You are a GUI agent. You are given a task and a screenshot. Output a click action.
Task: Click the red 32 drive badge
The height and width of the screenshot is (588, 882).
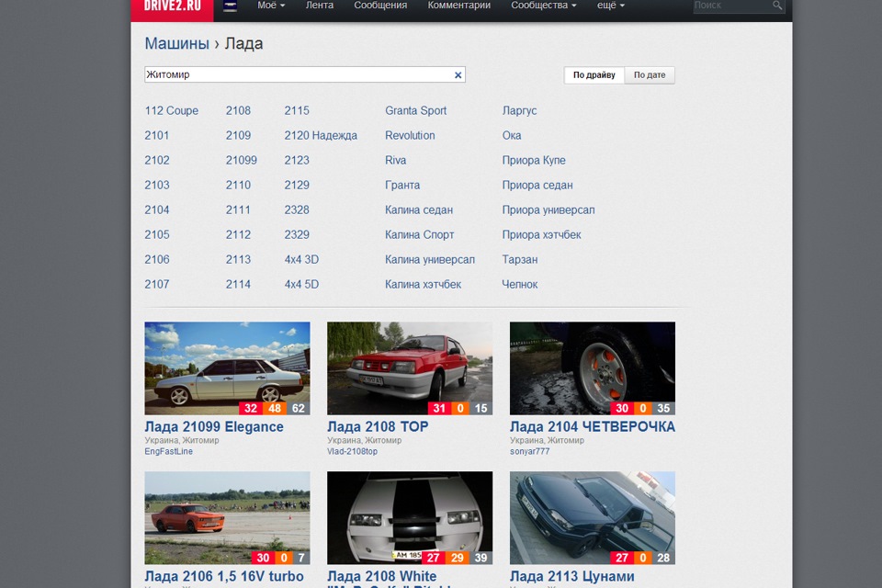251,409
